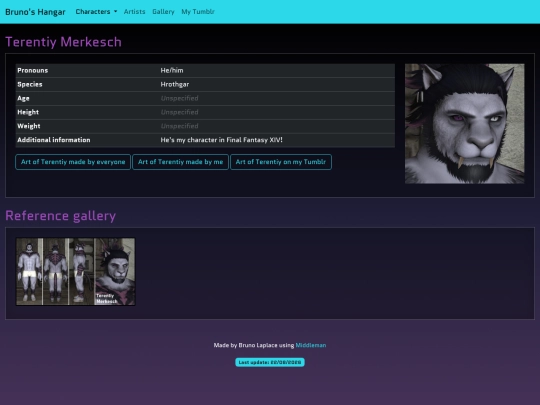Click the Hrothgar species value
Viewport: 540px width, 405px height.
pyautogui.click(x=175, y=84)
